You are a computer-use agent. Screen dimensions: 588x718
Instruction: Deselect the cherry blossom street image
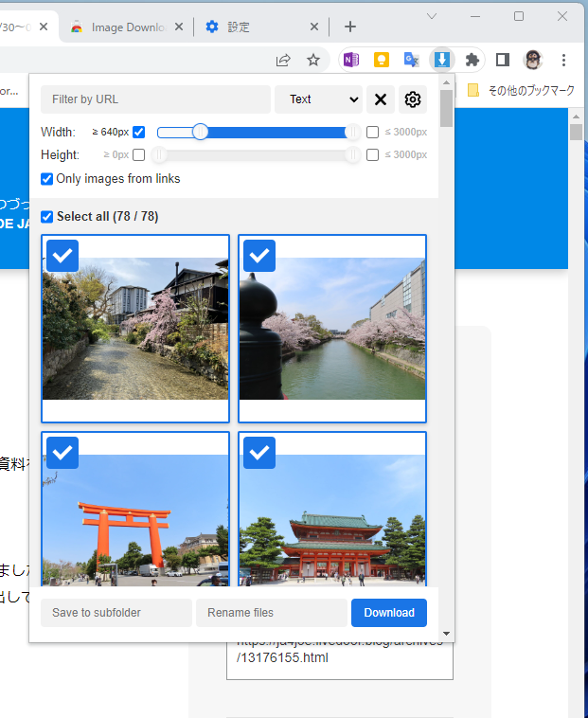(x=62, y=256)
